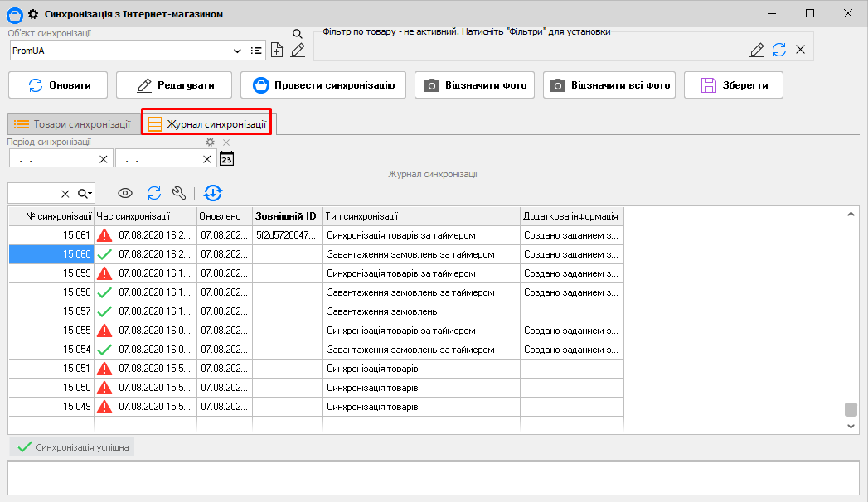Viewport: 868px width, 502px height.
Task: Click the blue download sync icon
Action: [x=213, y=193]
